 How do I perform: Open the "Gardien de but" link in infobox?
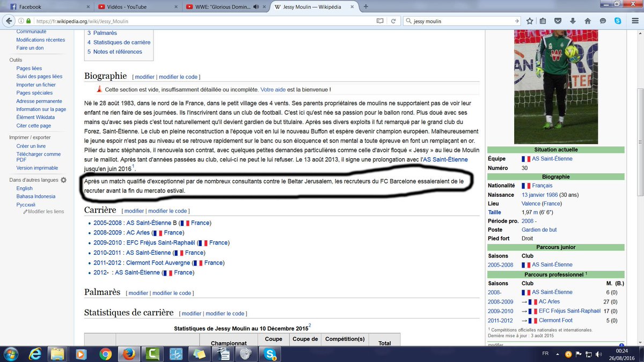pyautogui.click(x=539, y=230)
